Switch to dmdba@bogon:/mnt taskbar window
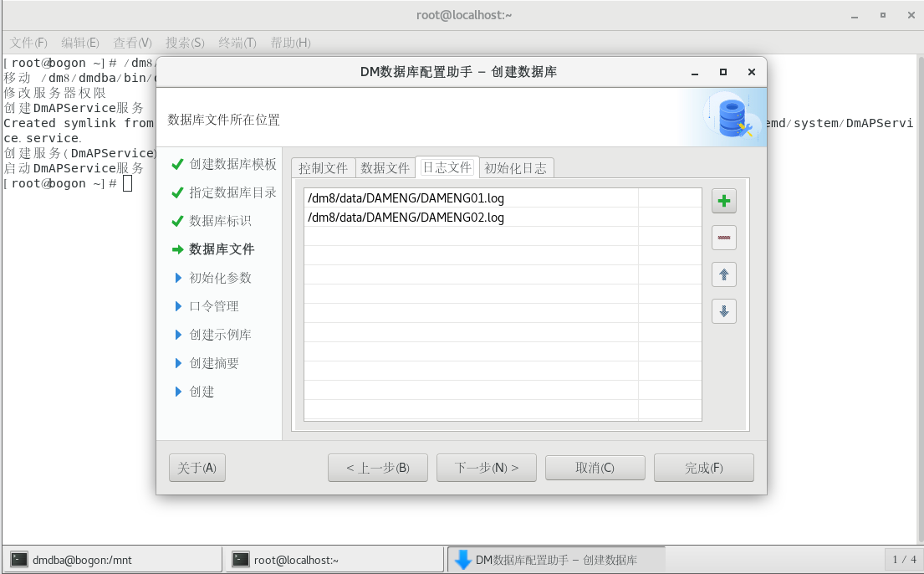 [x=113, y=559]
